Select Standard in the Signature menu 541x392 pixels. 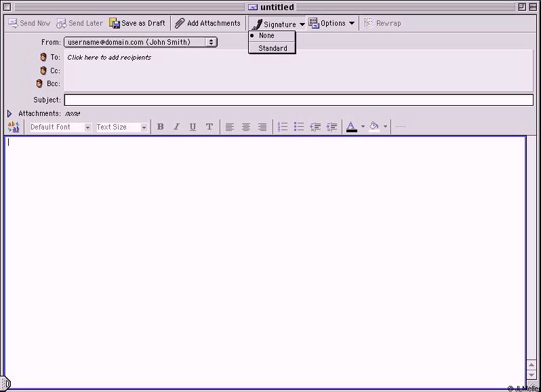tap(272, 48)
